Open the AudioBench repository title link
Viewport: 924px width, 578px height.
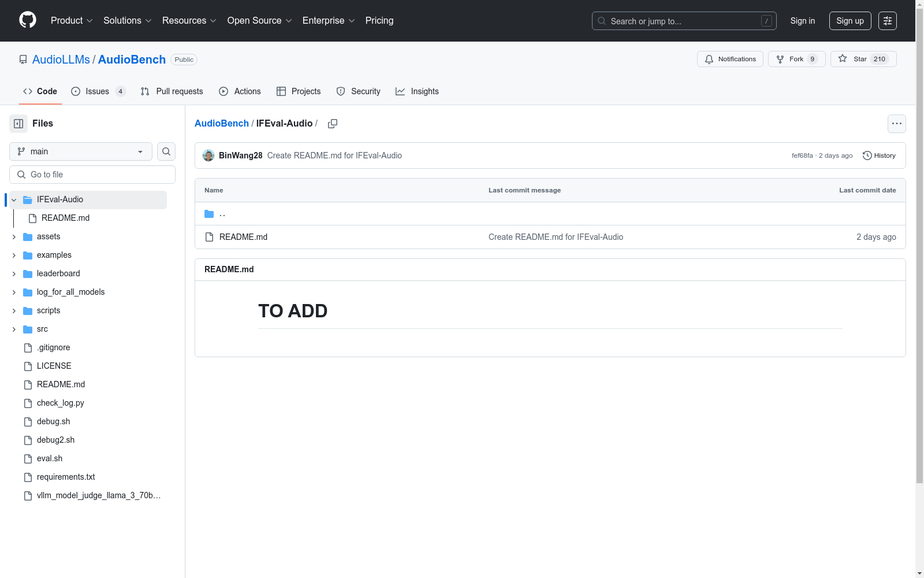(x=132, y=60)
